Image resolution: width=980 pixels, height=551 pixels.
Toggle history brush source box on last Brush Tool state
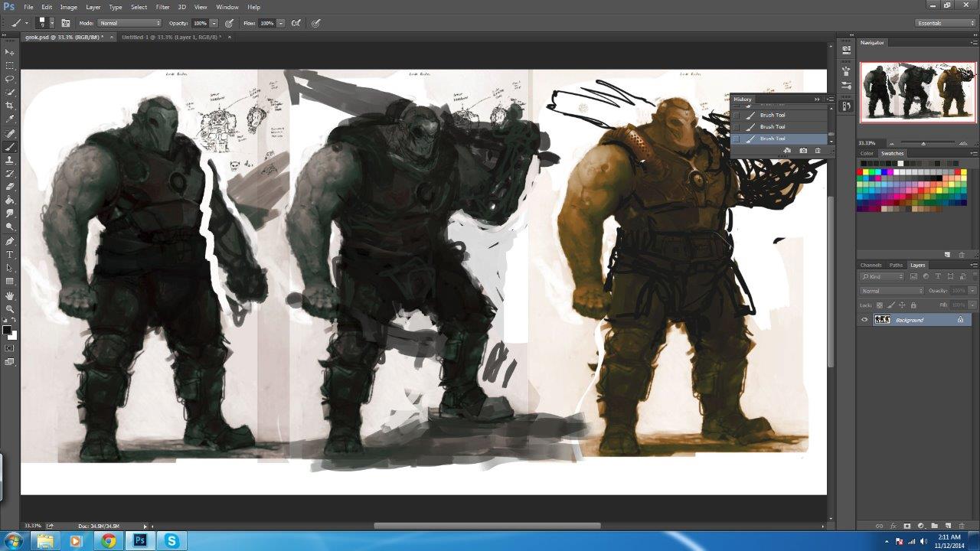(737, 139)
